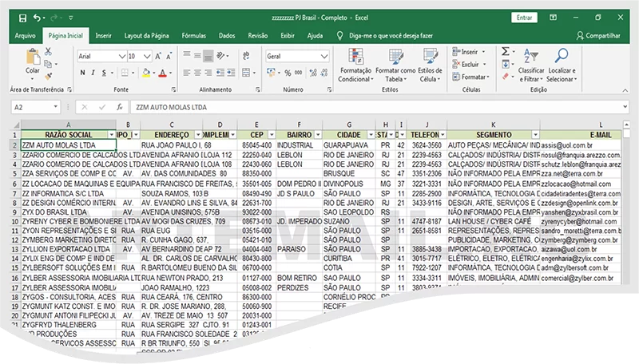Decrease decimal places

click(324, 73)
